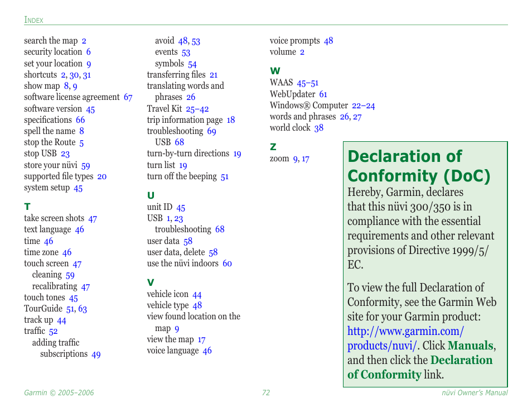Follow page 47 link for take screen shots
The width and height of the screenshot is (532, 412).
point(93,219)
